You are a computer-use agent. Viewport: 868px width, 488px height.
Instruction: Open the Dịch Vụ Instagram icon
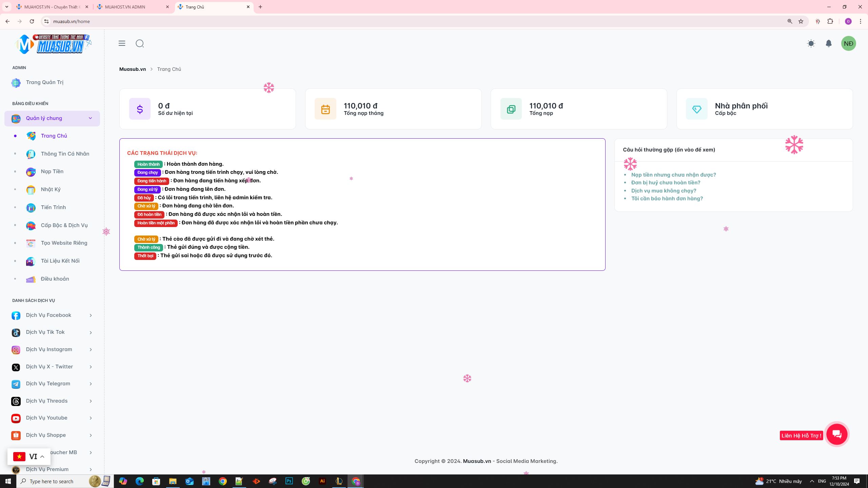click(x=16, y=349)
